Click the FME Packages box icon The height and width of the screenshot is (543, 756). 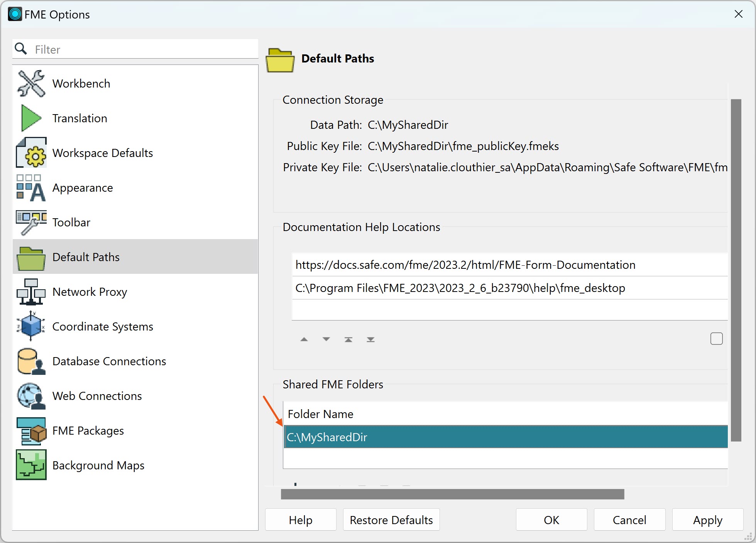click(x=31, y=431)
